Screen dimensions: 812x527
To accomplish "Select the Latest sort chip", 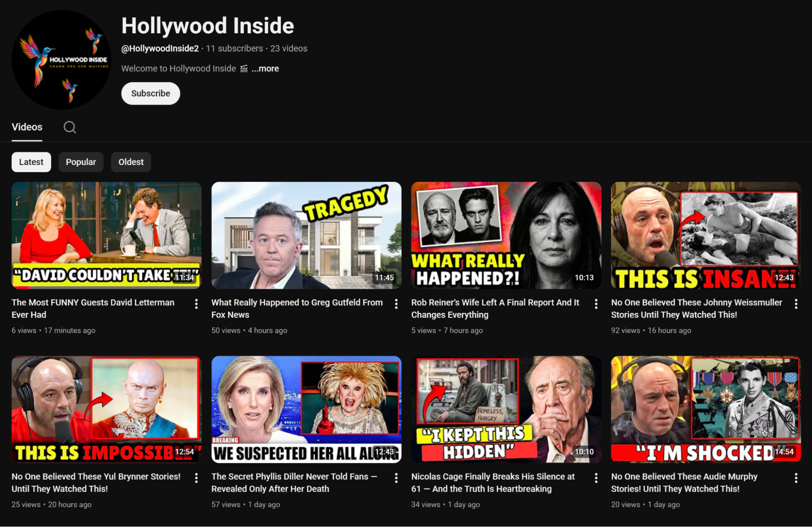I will [31, 162].
